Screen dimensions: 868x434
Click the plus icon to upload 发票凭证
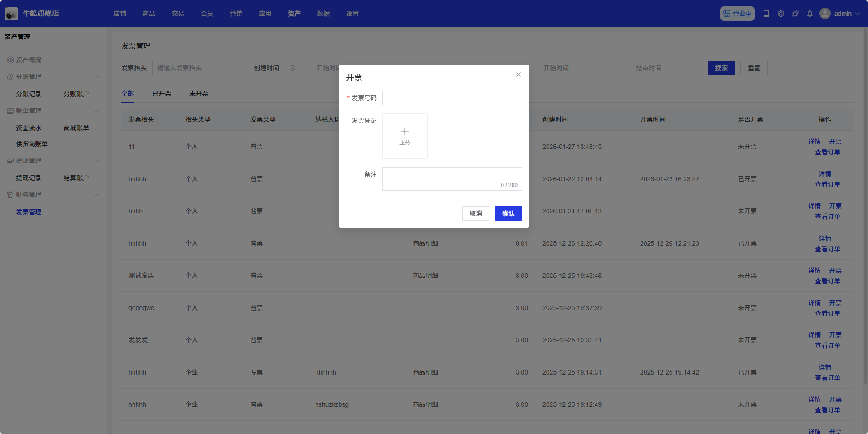[404, 132]
